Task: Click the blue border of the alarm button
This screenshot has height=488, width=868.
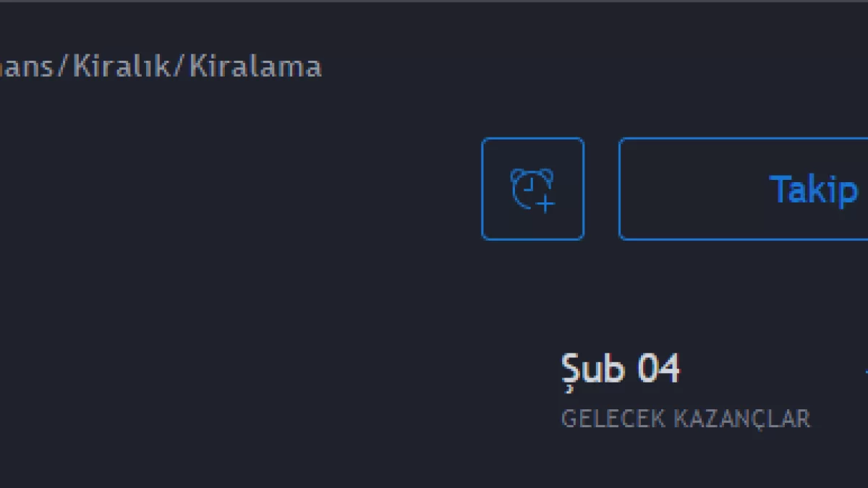Action: click(x=483, y=189)
